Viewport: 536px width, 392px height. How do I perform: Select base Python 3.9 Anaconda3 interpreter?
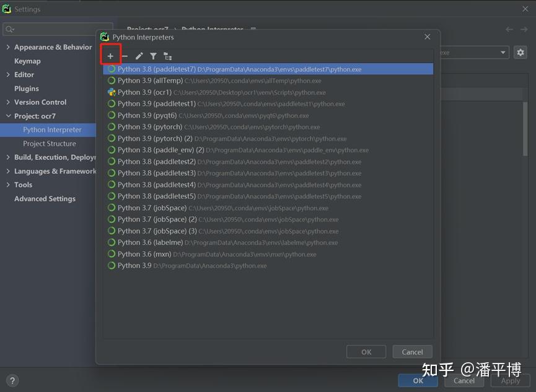pos(268,266)
